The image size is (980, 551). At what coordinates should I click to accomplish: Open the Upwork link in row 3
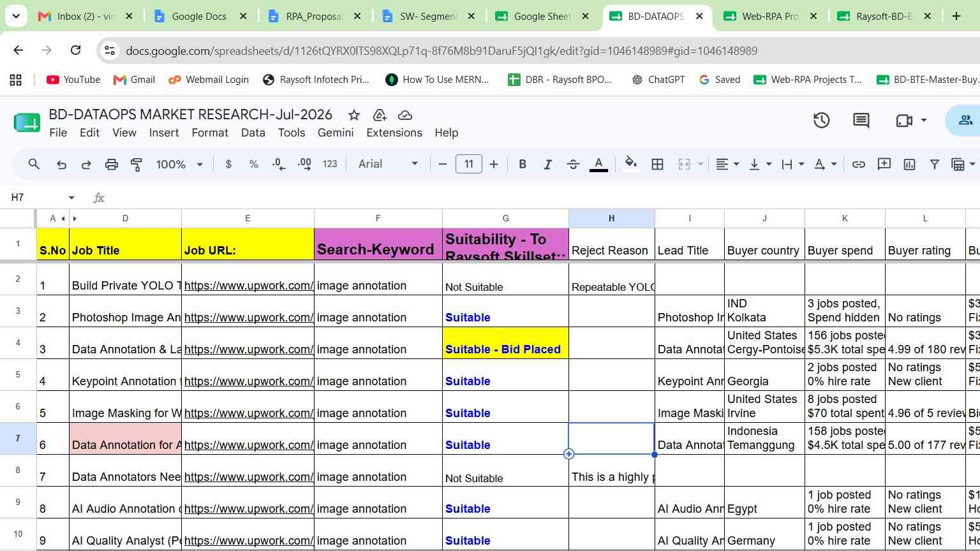[248, 318]
